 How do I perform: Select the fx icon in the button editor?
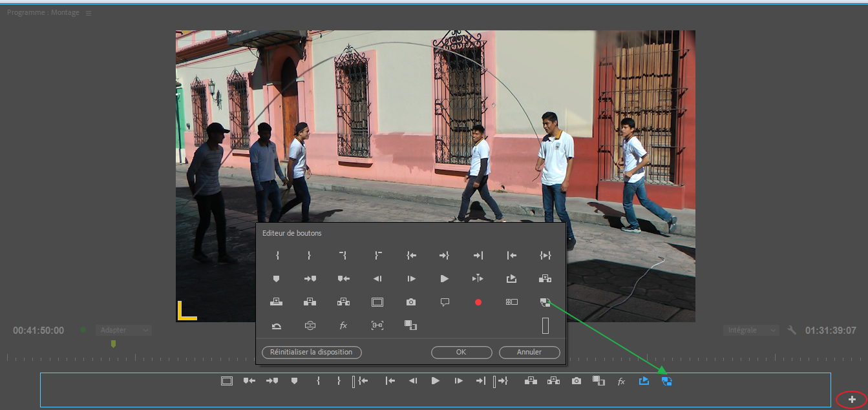point(344,326)
